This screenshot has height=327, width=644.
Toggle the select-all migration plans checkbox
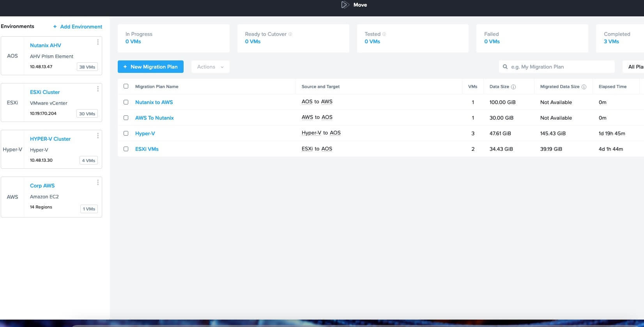(126, 86)
